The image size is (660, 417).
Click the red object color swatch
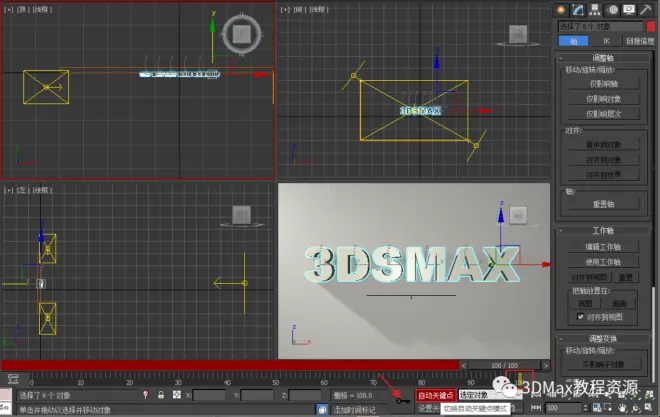651,25
